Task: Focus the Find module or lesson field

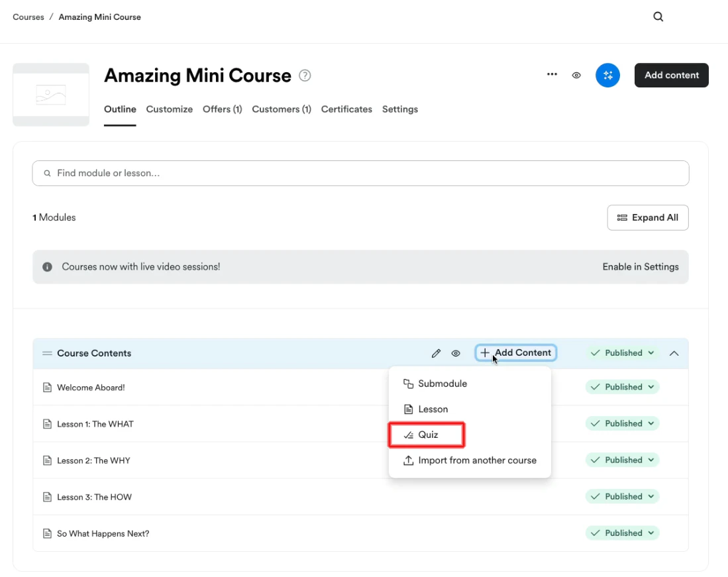Action: pos(360,173)
